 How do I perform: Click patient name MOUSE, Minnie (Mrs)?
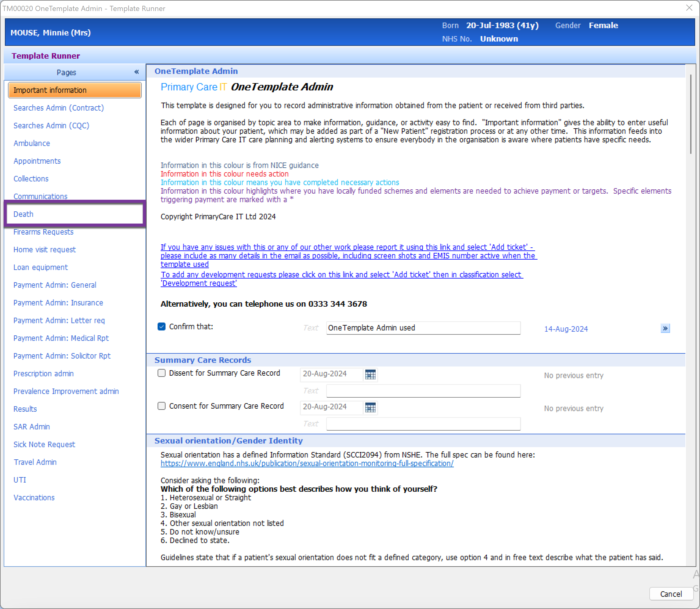point(51,33)
